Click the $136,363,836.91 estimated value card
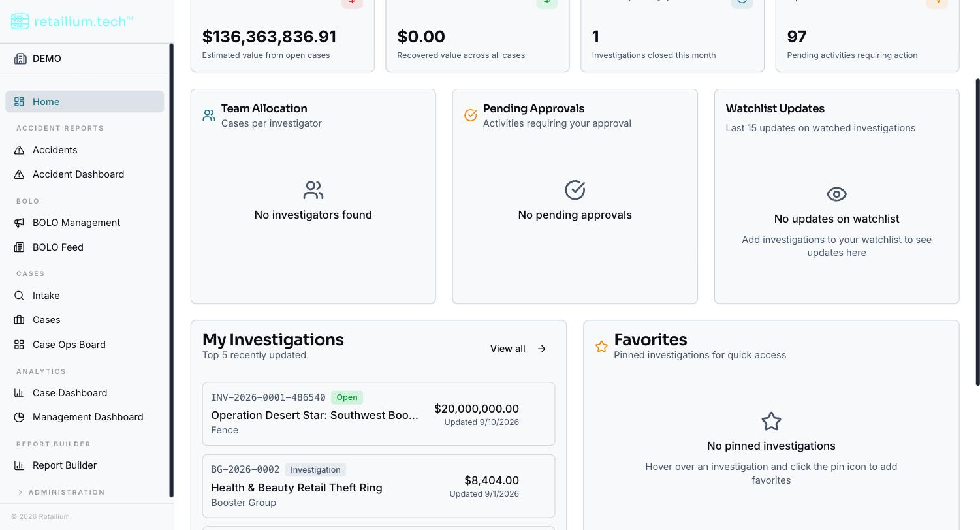 click(x=283, y=36)
